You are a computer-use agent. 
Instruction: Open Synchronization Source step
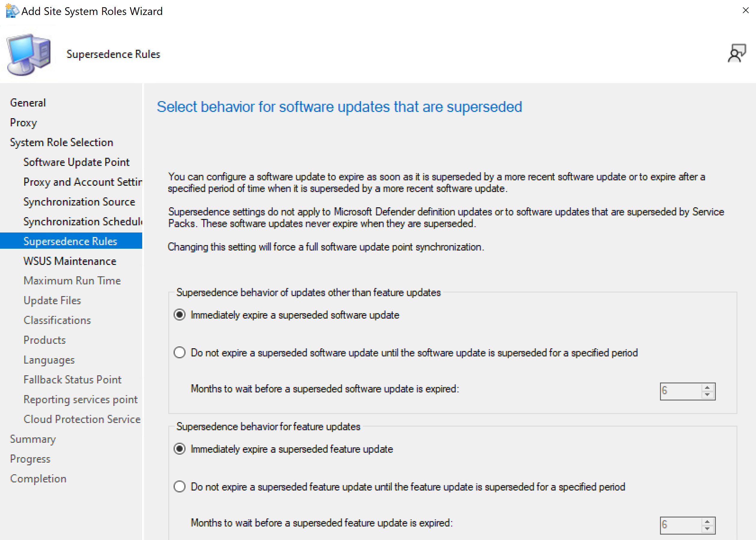79,202
